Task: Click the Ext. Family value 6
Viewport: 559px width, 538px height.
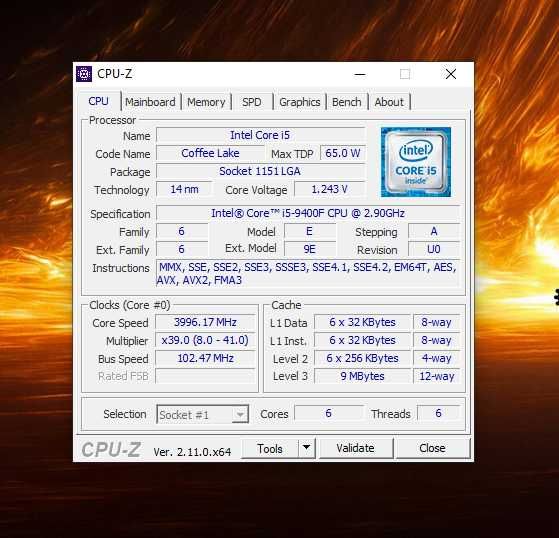Action: tap(182, 249)
